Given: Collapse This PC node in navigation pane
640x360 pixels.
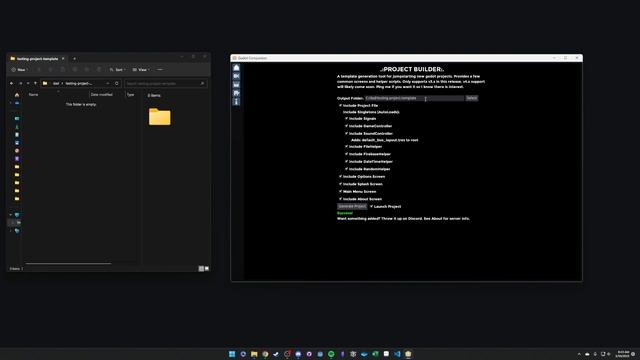Looking at the screenshot, I should (x=11, y=215).
